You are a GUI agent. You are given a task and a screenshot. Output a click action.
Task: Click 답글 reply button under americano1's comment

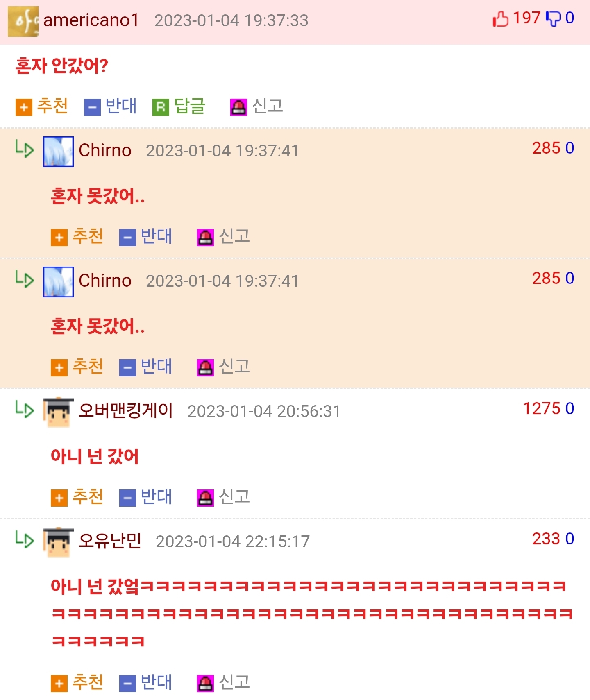tap(179, 106)
